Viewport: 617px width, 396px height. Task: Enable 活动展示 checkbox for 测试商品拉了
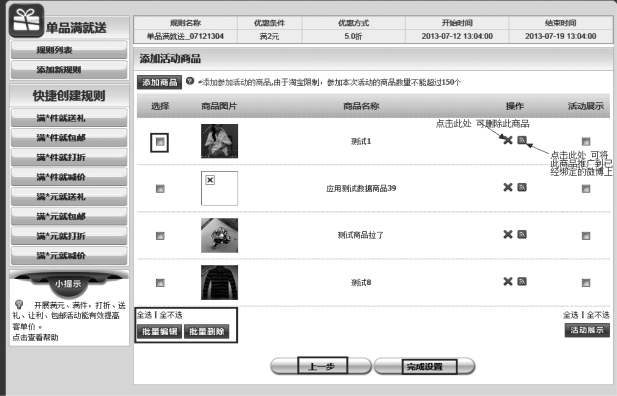point(586,236)
